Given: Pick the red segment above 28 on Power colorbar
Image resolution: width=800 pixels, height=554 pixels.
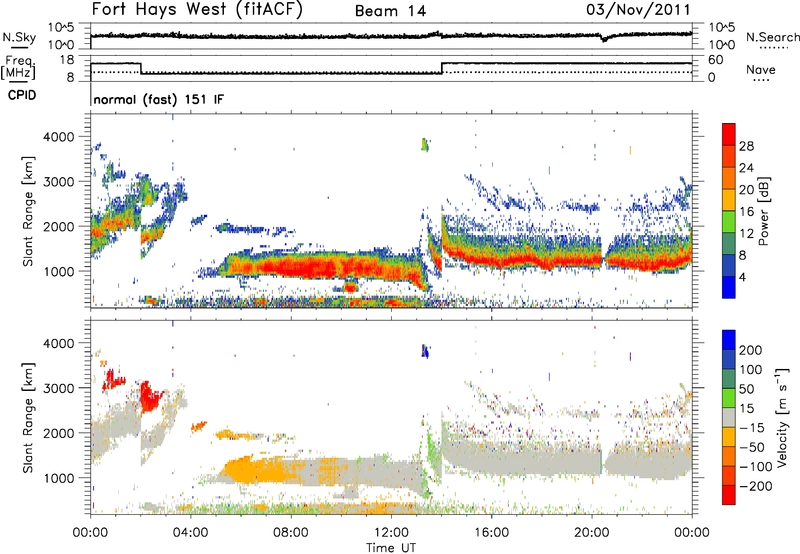Looking at the screenshot, I should 729,135.
